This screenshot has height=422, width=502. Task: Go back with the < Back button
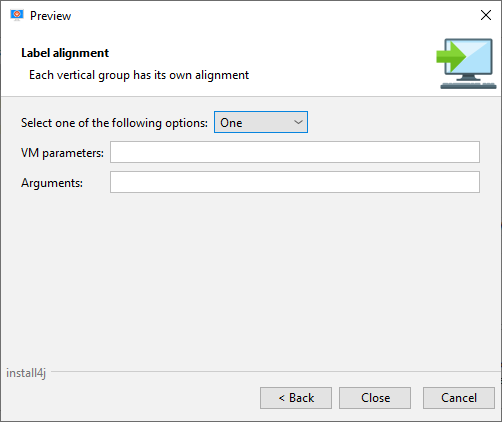tap(296, 398)
